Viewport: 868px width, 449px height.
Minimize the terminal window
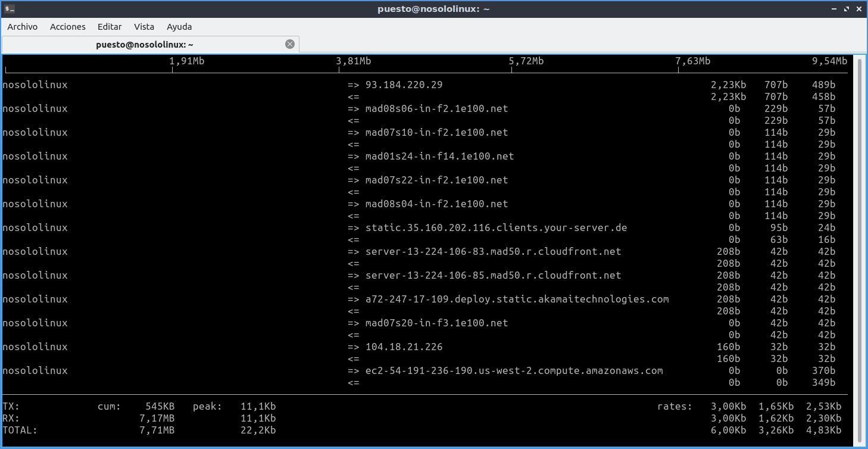[x=834, y=9]
